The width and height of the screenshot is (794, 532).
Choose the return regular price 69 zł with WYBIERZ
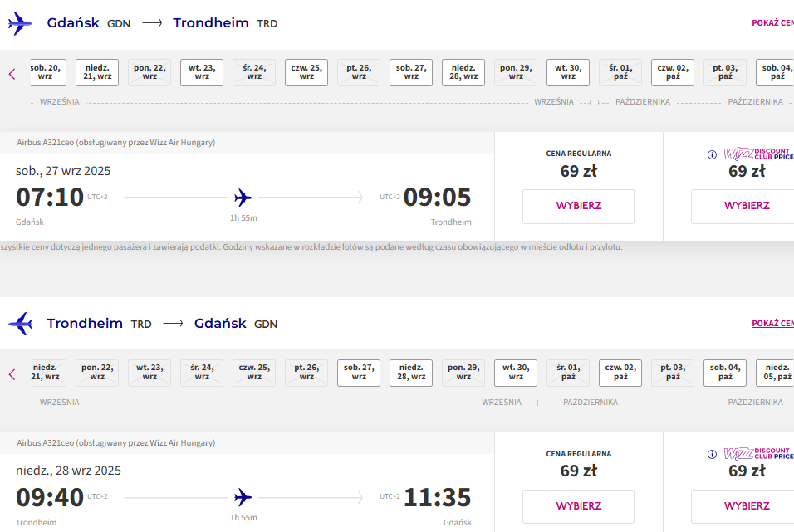[578, 506]
